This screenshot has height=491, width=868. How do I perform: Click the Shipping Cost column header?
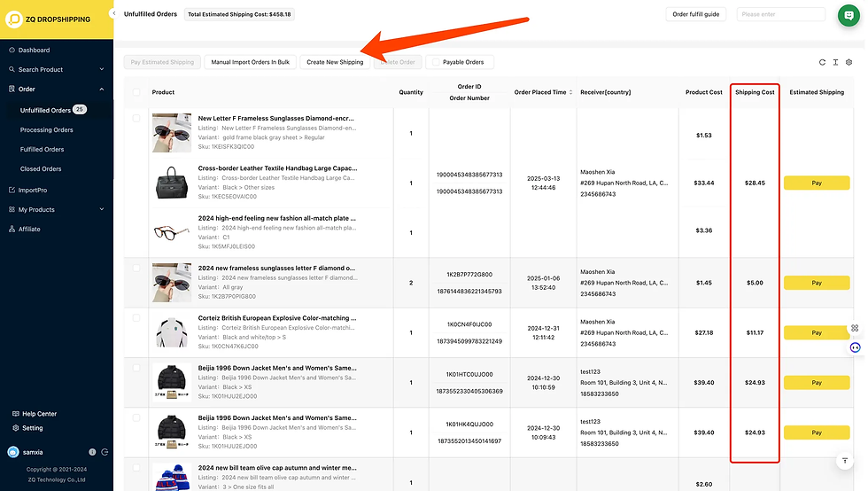click(x=755, y=92)
